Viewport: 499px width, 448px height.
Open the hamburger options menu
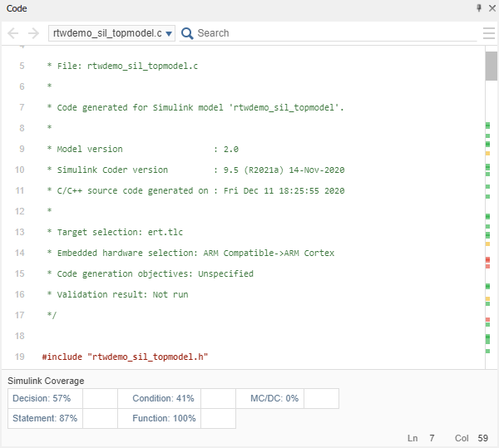(489, 33)
